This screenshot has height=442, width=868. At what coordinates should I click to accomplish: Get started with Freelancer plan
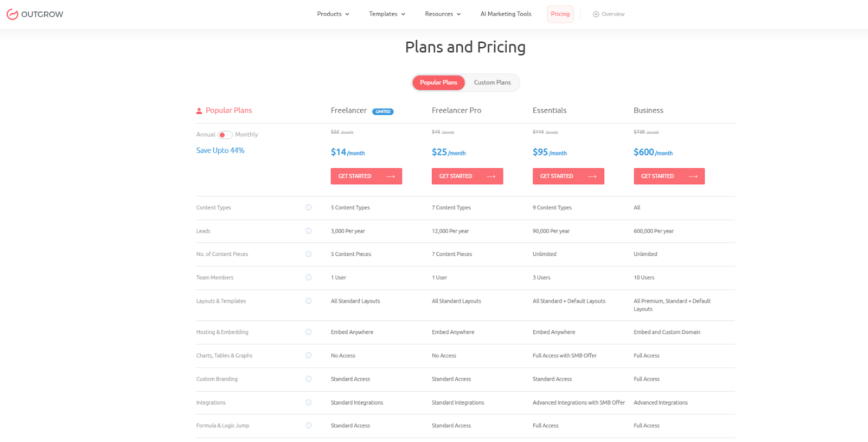366,176
